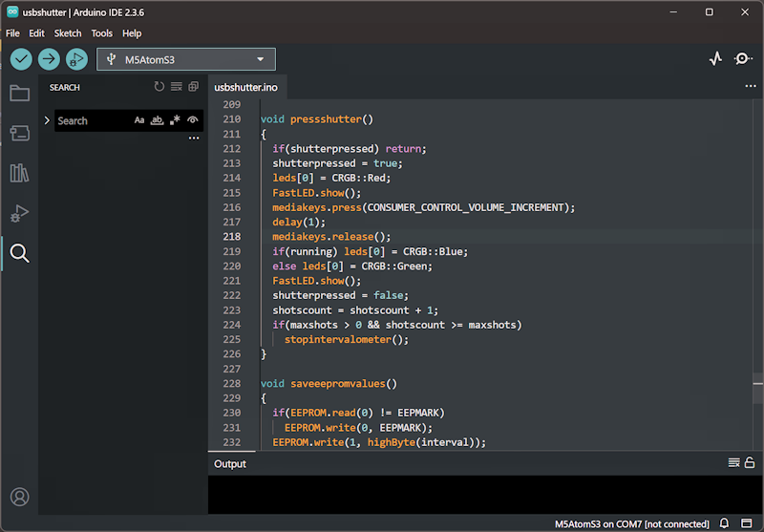The image size is (764, 532).
Task: Click the CRGB::Red code text
Action: (x=359, y=178)
